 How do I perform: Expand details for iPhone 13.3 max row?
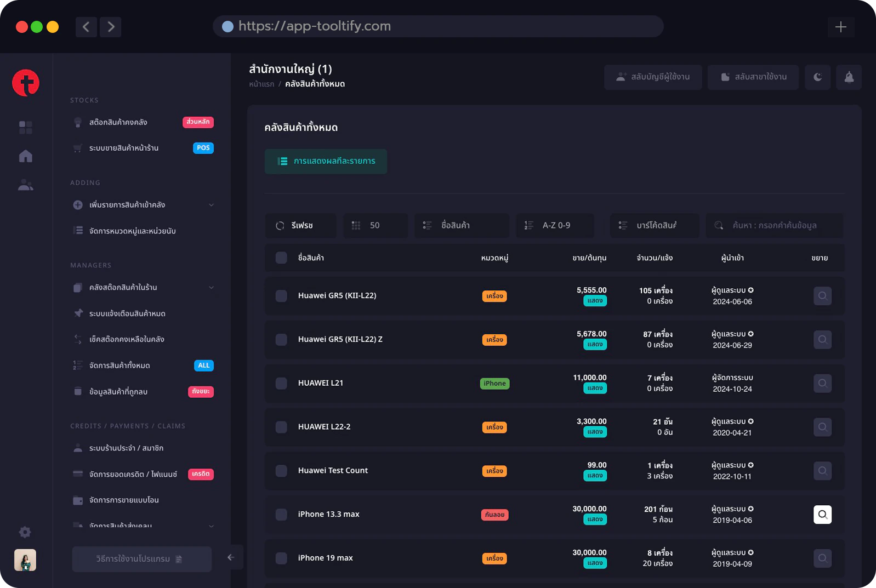point(822,515)
